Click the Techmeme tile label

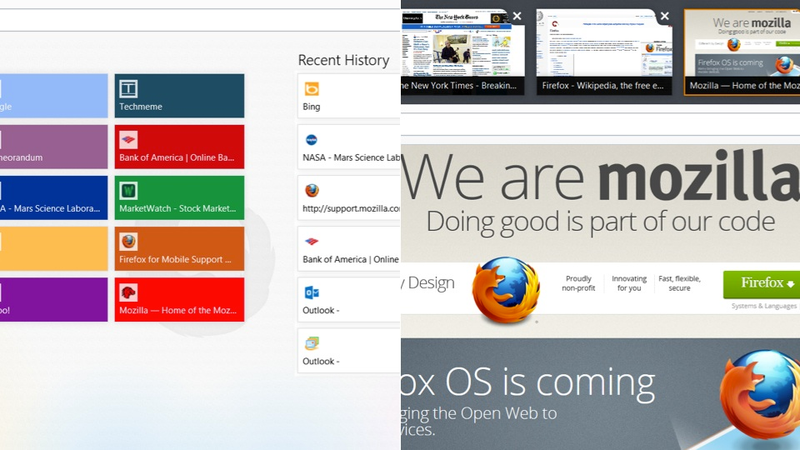[x=141, y=107]
